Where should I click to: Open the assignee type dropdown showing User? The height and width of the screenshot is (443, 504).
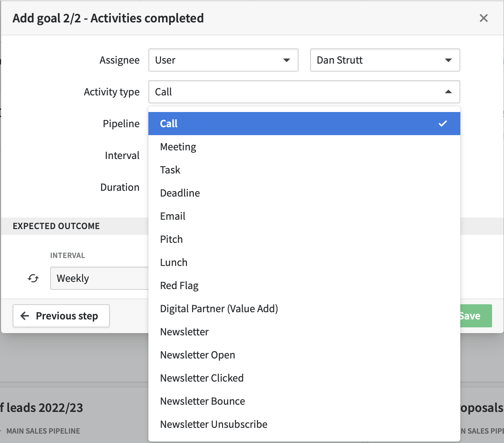pos(223,60)
